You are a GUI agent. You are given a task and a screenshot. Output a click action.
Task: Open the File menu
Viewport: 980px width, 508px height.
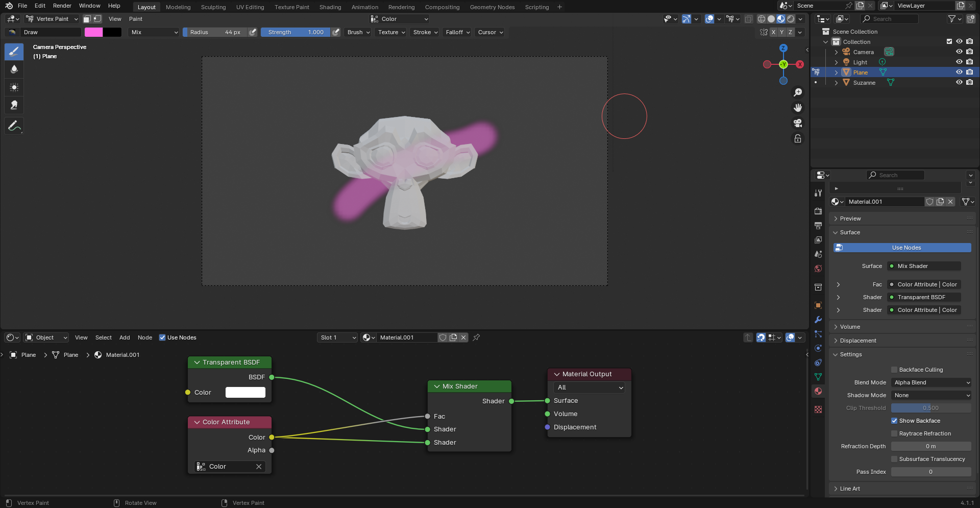(x=22, y=6)
